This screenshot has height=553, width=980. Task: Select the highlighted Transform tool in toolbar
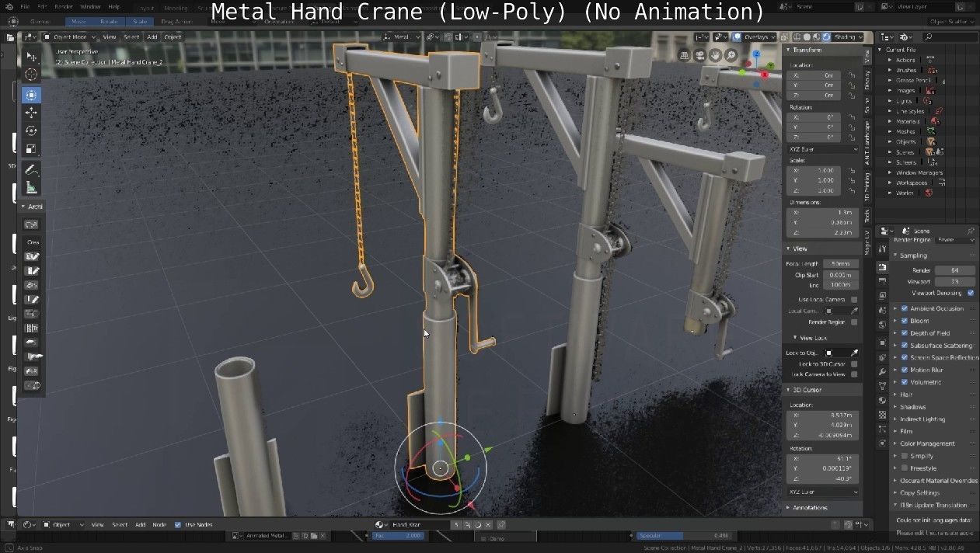[x=31, y=95]
